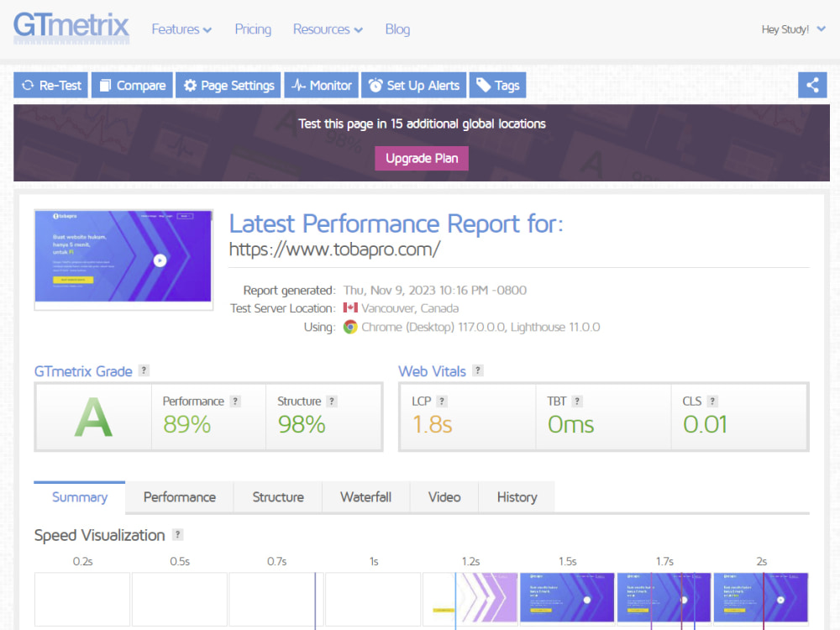Click the https://www.tobapro.com/ URL text

pyautogui.click(x=335, y=249)
